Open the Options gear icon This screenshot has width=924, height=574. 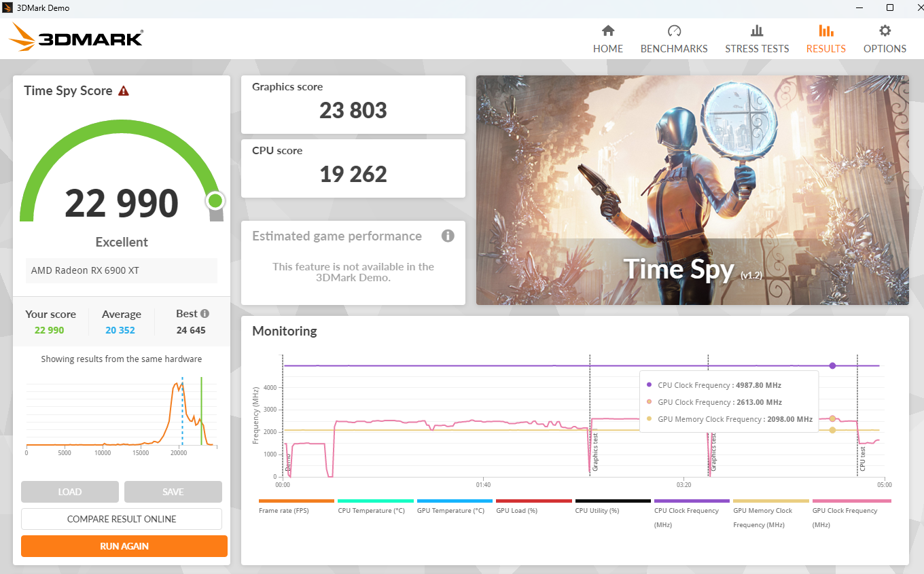884,31
